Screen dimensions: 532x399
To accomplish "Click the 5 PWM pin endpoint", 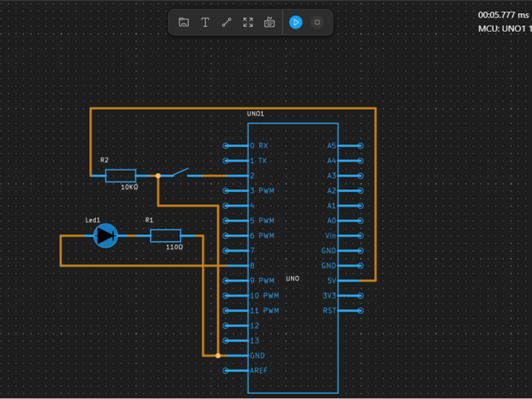I will pos(226,220).
